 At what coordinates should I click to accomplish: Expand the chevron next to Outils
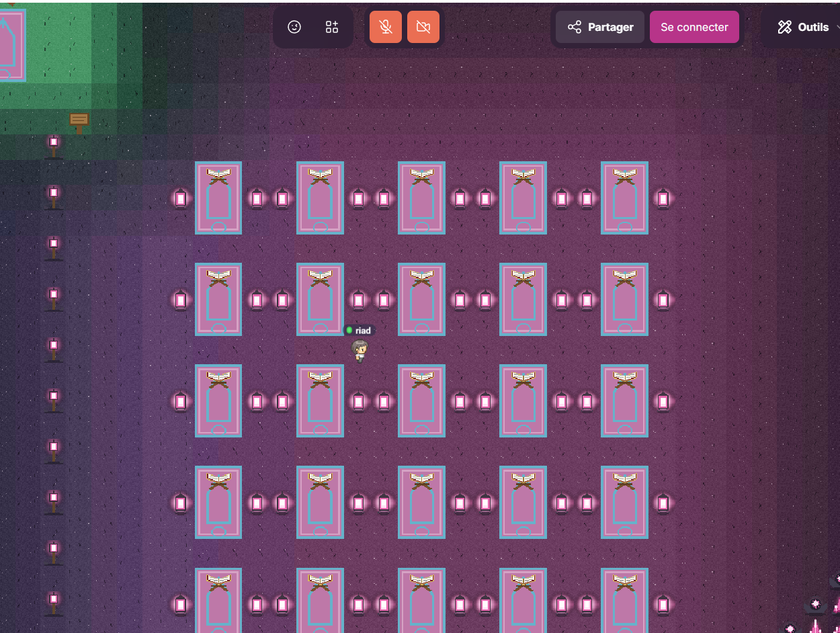click(x=837, y=27)
